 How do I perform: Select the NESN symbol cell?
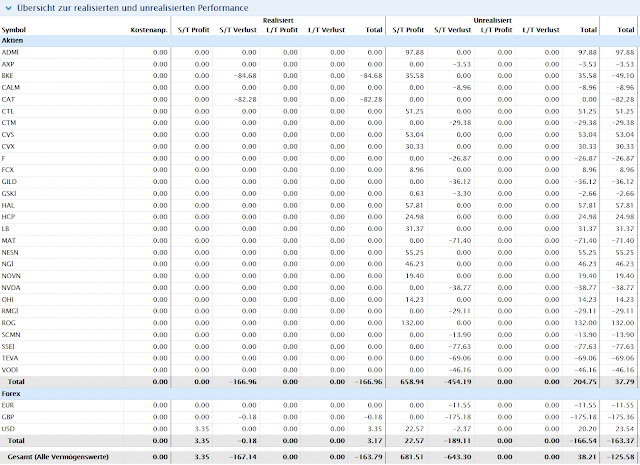10,252
